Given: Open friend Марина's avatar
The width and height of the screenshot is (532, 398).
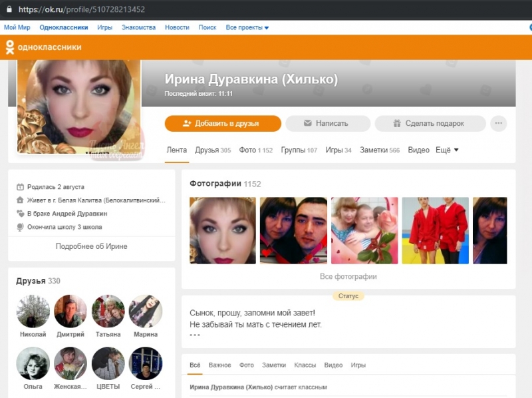Looking at the screenshot, I should pyautogui.click(x=145, y=311).
